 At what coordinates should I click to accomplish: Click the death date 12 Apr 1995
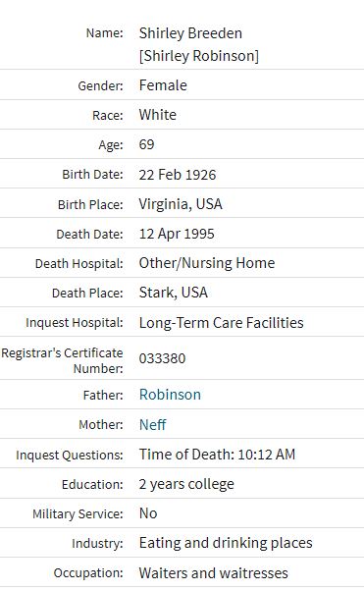[177, 234]
